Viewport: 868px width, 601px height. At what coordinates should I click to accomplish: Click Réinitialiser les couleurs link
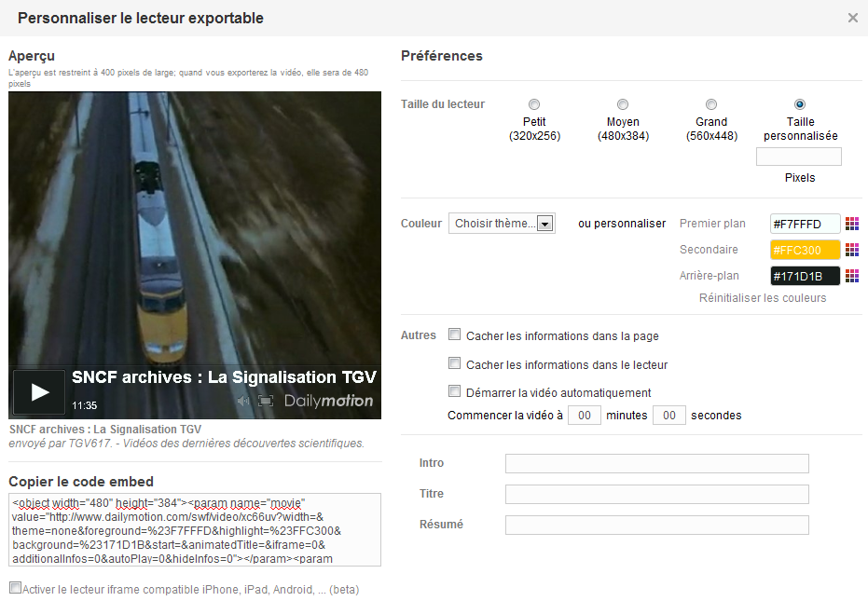763,298
